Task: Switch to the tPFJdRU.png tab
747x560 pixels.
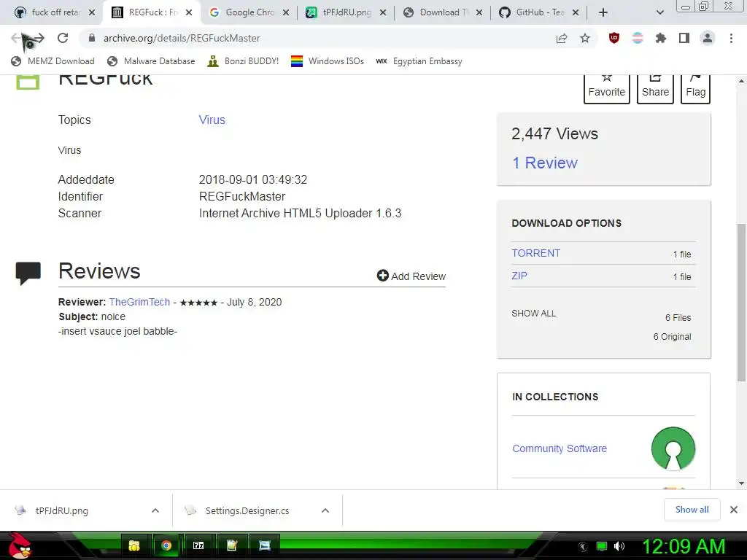Action: point(347,12)
